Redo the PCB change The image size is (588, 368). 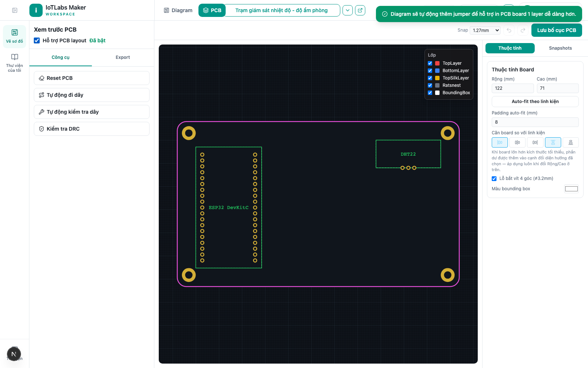point(523,30)
